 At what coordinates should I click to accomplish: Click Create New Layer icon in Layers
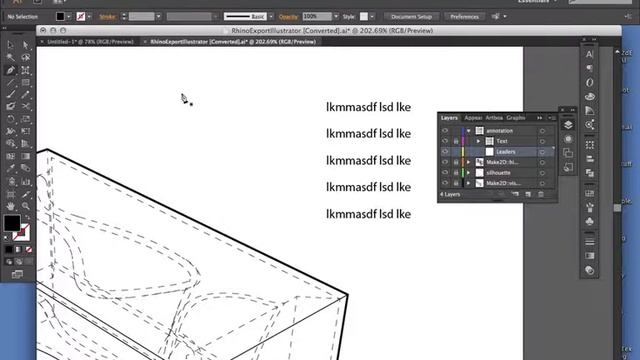(528, 194)
